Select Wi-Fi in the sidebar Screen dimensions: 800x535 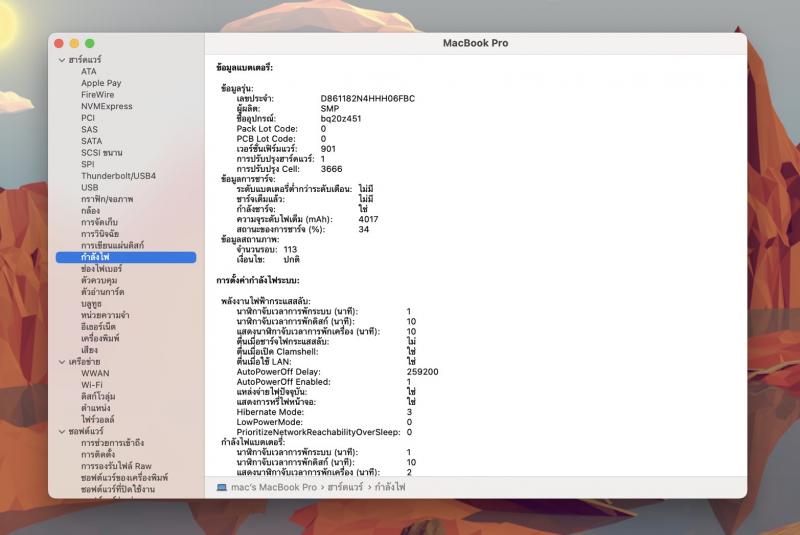[x=92, y=385]
